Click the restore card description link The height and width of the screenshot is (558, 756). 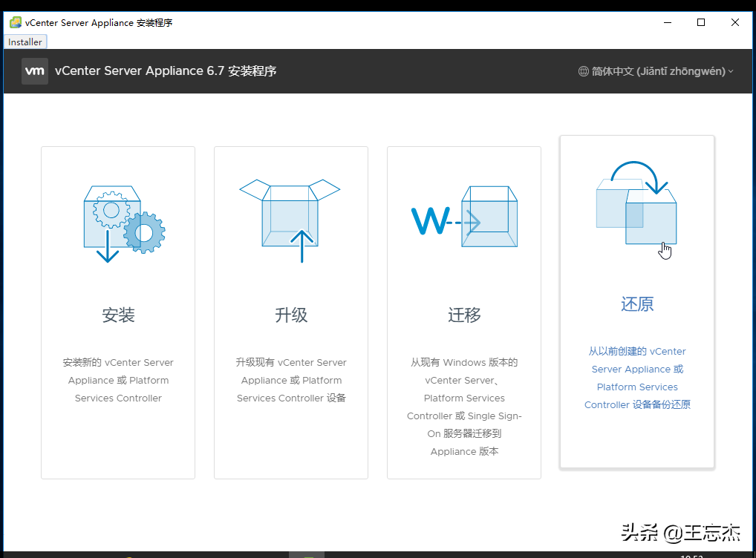pyautogui.click(x=637, y=378)
